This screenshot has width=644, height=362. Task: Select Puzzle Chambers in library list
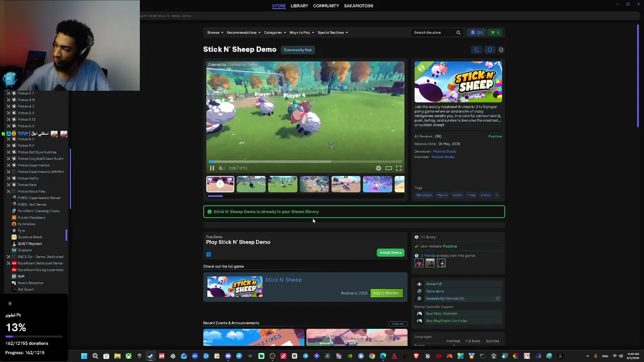coord(32,218)
